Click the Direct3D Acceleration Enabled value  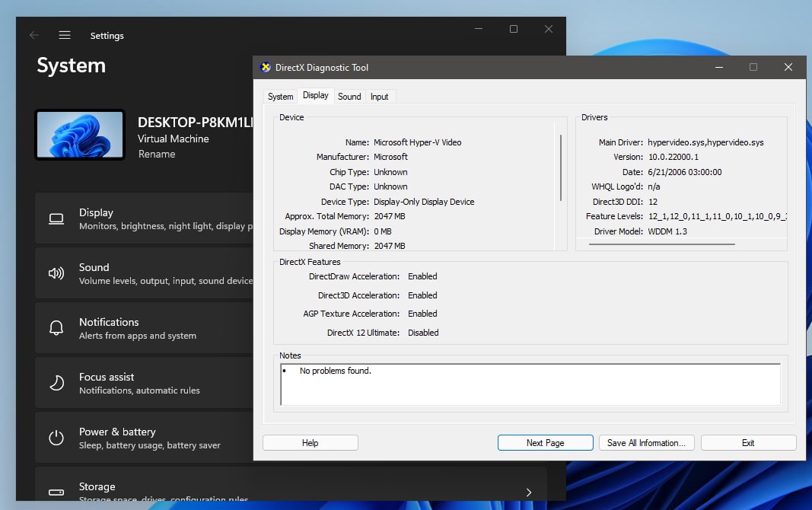(422, 295)
